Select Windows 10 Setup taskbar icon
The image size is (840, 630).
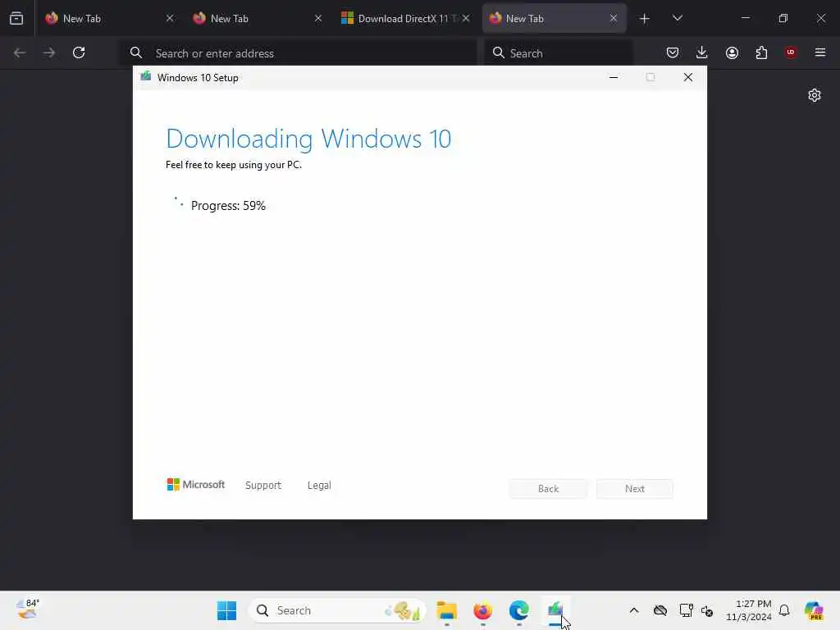click(555, 610)
